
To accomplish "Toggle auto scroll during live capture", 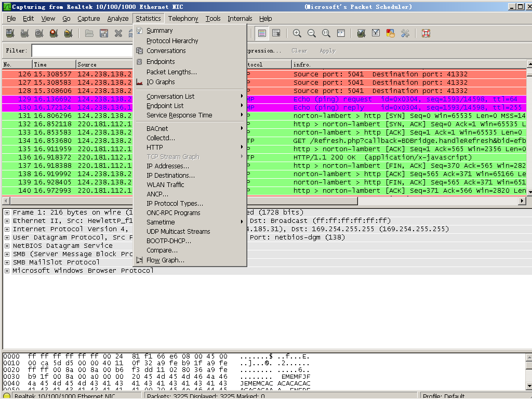I will 276,33.
